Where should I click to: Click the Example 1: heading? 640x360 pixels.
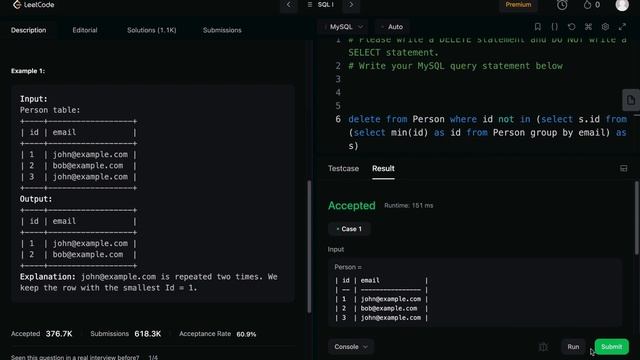(28, 71)
